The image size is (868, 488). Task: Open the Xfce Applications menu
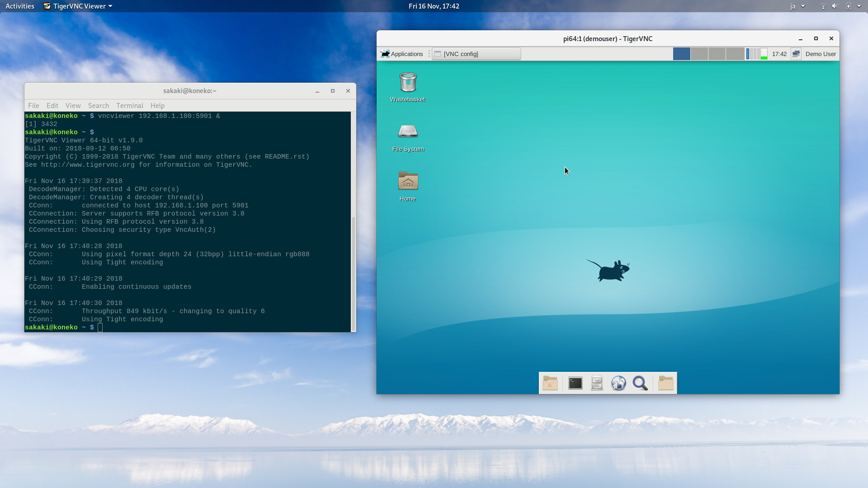(x=402, y=54)
